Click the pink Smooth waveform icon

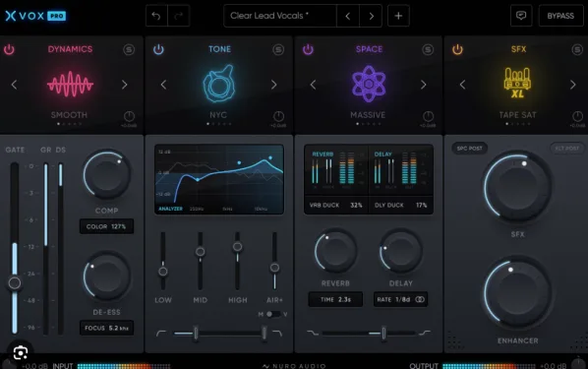[70, 84]
